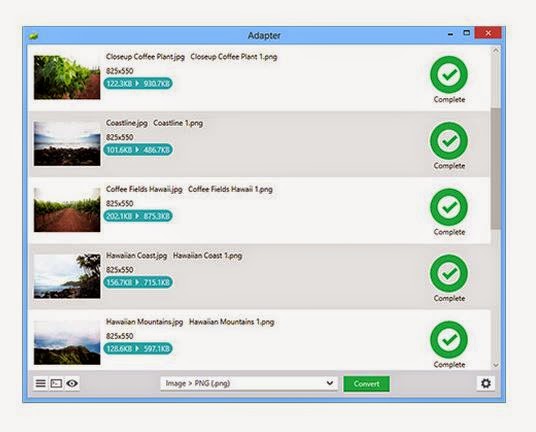Open the Image > PNG format dropdown

(x=249, y=383)
